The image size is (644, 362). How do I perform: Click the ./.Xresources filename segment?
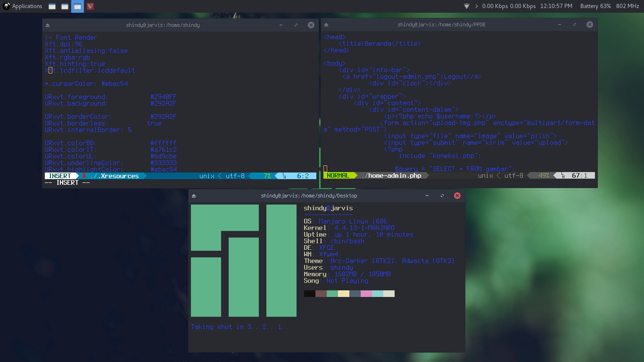tap(115, 175)
